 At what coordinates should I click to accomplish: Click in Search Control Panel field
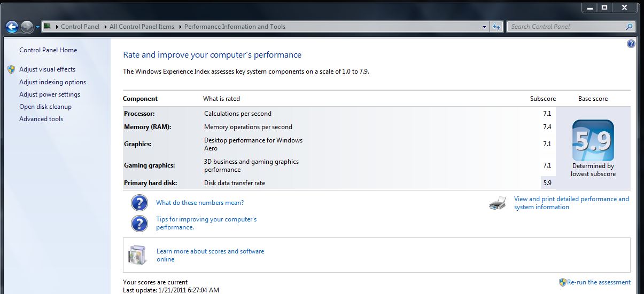click(565, 27)
